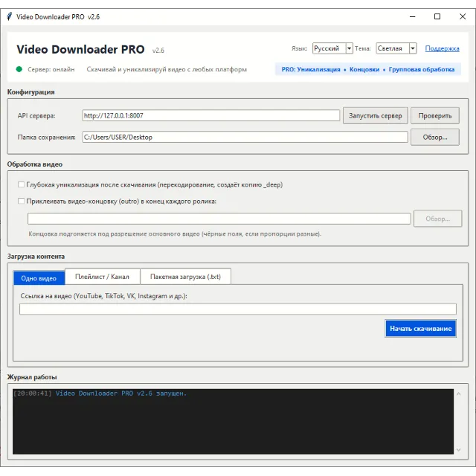The image size is (476, 476).
Task: Focus the Папка сохранения path field
Action: 245,137
